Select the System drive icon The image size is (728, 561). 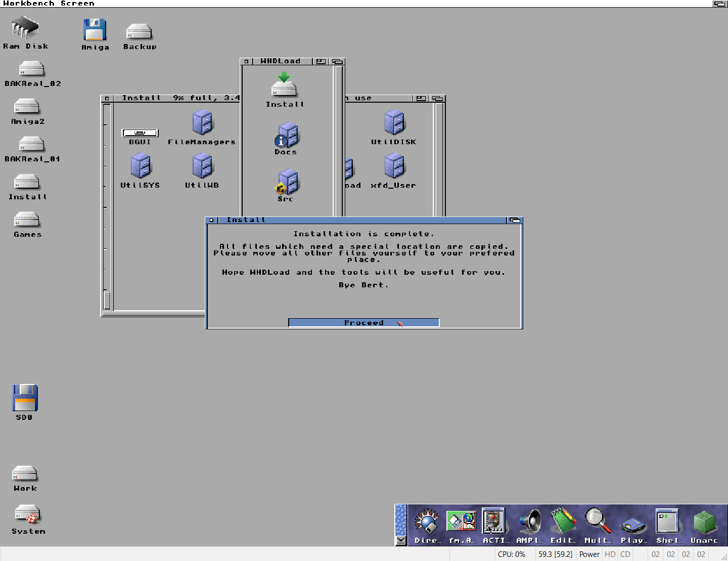pyautogui.click(x=28, y=520)
